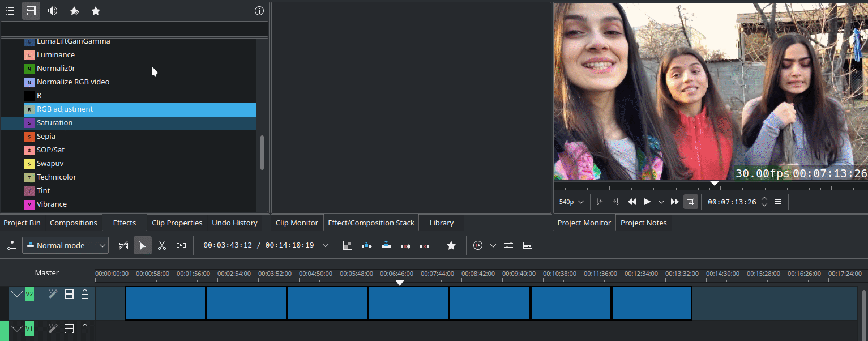Screen dimensions: 868x341
Task: Extract timeline zone
Action: click(x=405, y=245)
